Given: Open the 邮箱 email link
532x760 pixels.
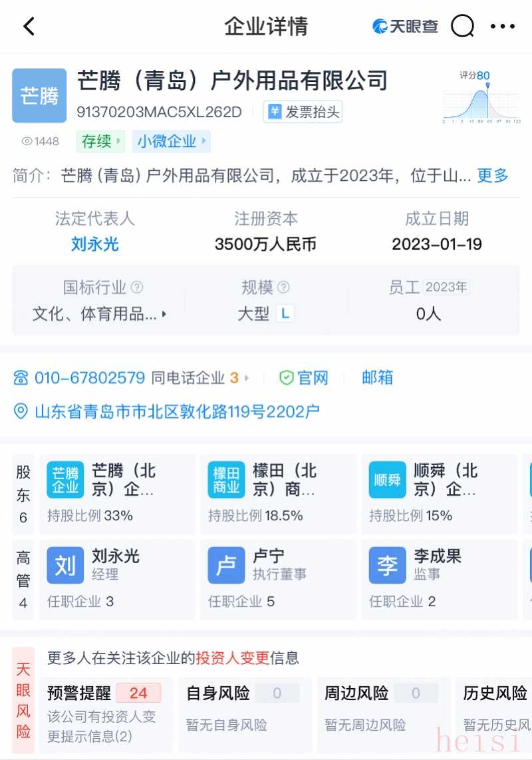Looking at the screenshot, I should click(378, 377).
